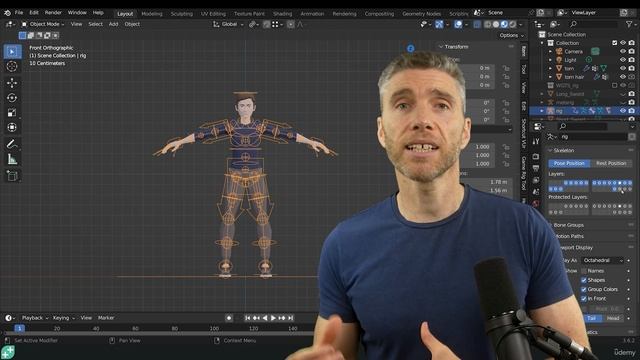Screen dimensions: 640x360
Task: Click the Pose Position button
Action: 569,163
